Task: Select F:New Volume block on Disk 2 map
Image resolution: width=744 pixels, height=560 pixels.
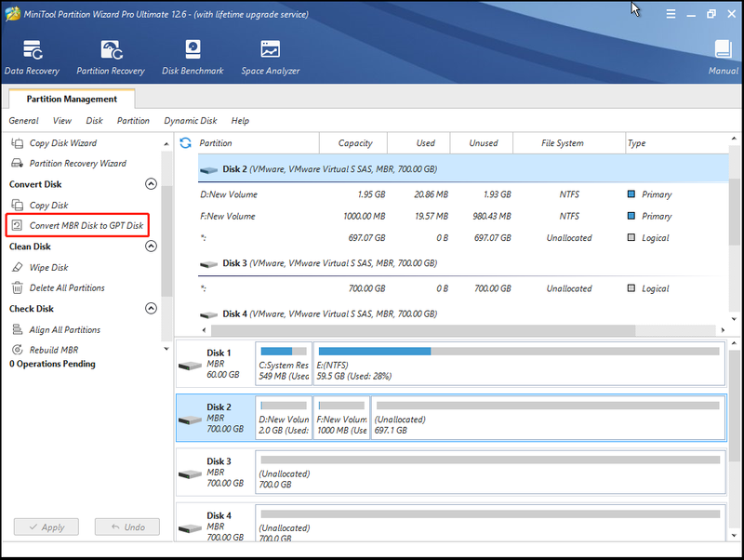Action: click(x=341, y=418)
